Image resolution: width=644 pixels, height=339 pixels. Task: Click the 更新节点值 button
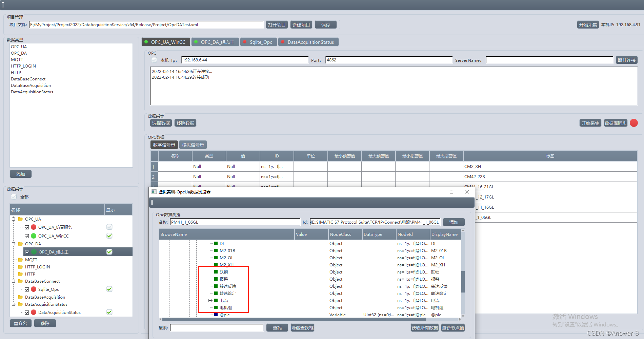(453, 328)
